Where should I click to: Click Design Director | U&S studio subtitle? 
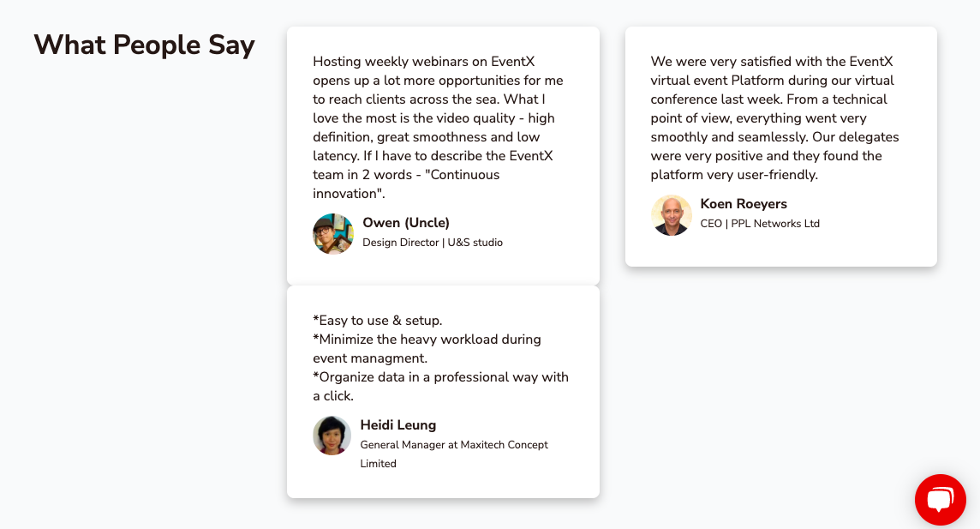(x=433, y=243)
